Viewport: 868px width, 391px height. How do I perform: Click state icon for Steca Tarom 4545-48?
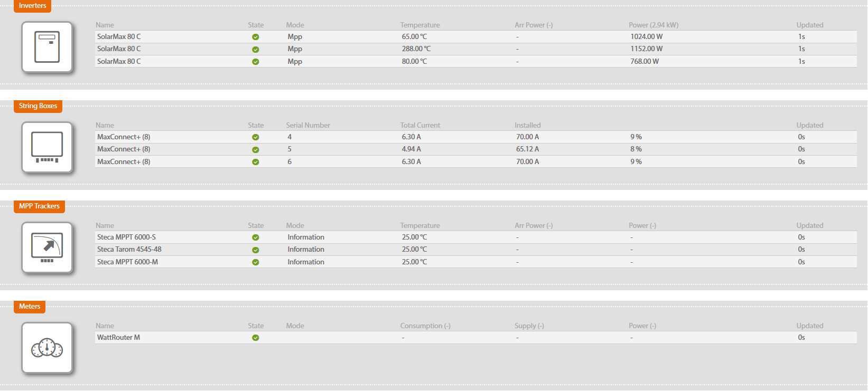pos(256,250)
